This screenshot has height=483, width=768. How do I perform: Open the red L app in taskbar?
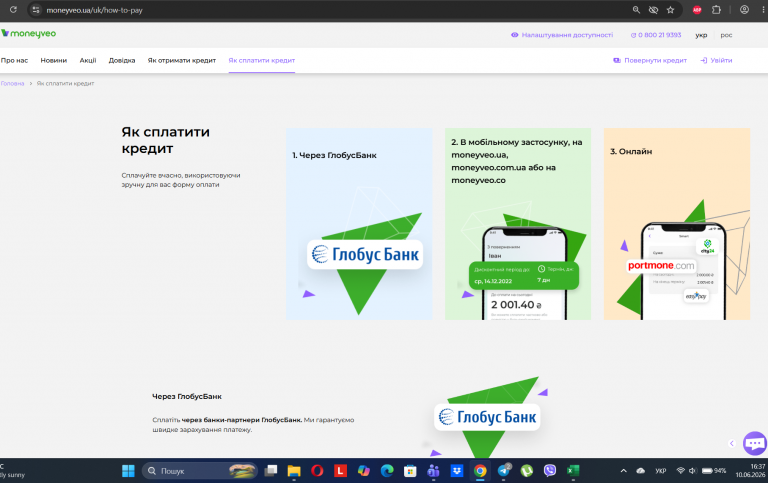(x=340, y=471)
